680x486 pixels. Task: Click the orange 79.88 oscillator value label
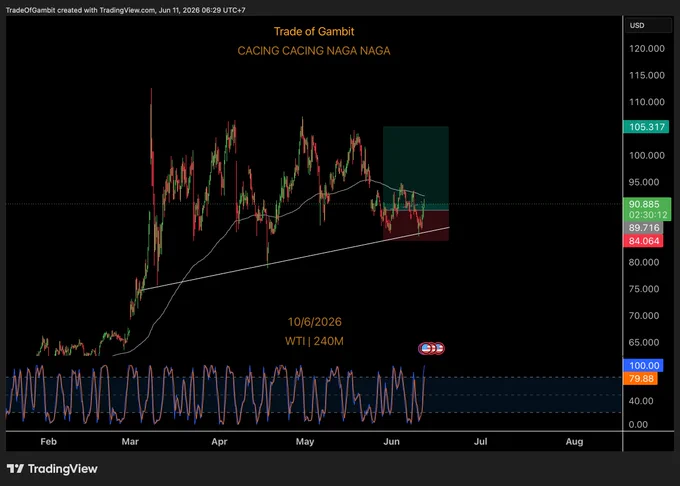click(x=640, y=378)
